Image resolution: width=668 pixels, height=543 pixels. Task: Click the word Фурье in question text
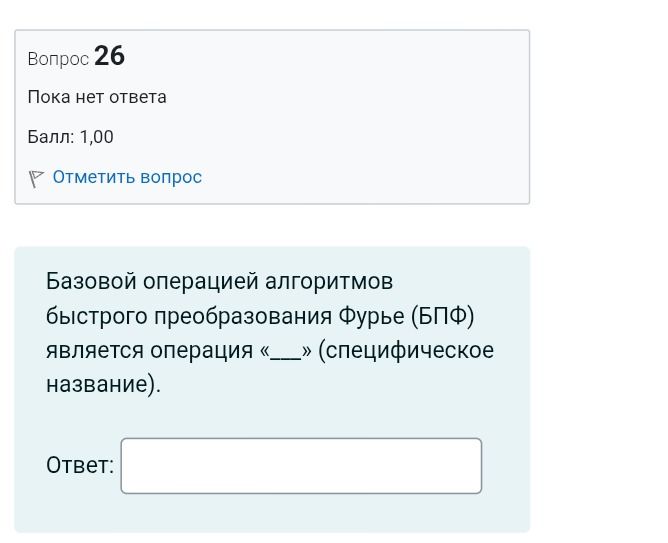(x=371, y=316)
